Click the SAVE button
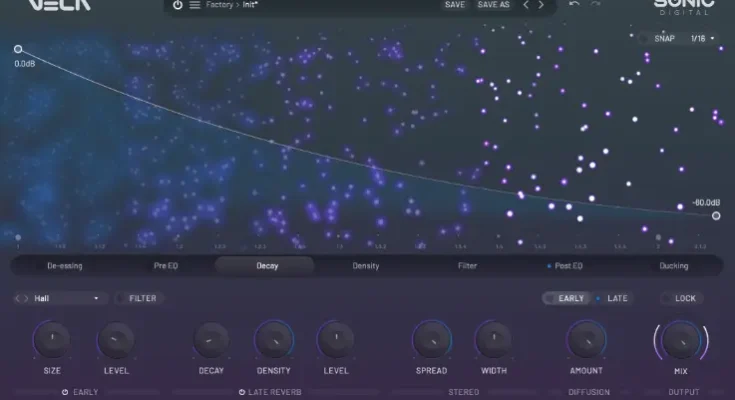Image resolution: width=735 pixels, height=400 pixels. point(454,5)
